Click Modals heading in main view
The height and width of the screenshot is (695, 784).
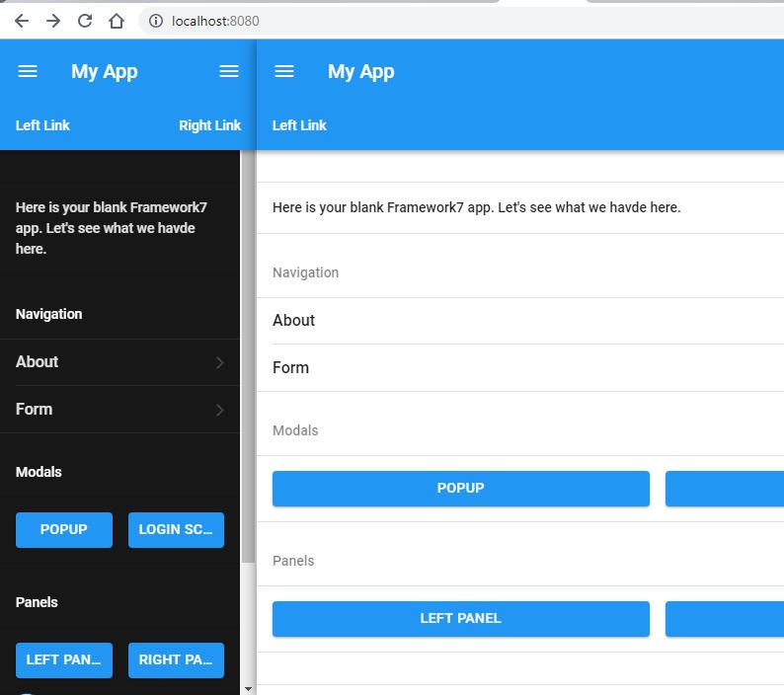click(x=295, y=430)
